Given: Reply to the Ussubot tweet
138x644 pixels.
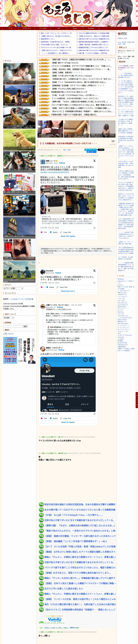Looking at the screenshot, I should [50, 287].
